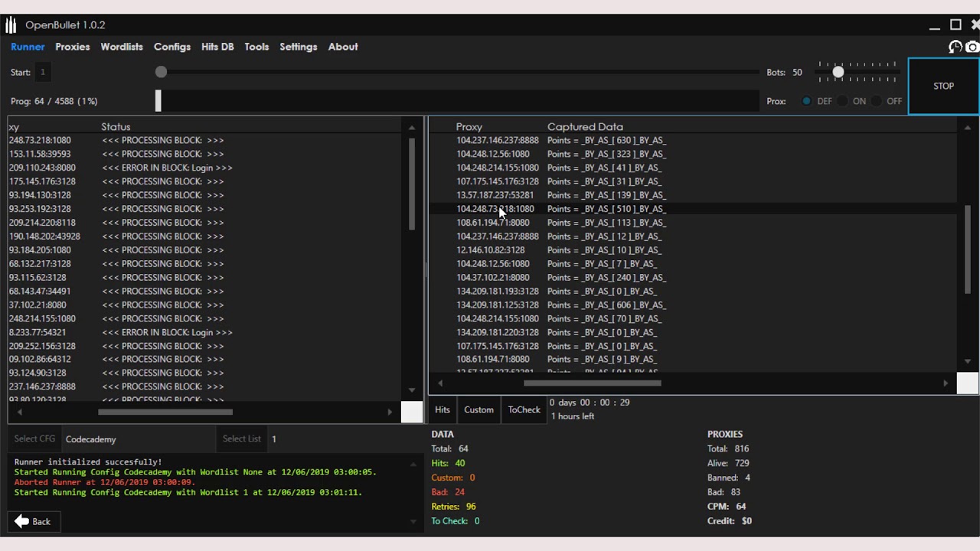Switch to the Custom tab
Viewport: 980px width, 551px height.
point(479,409)
